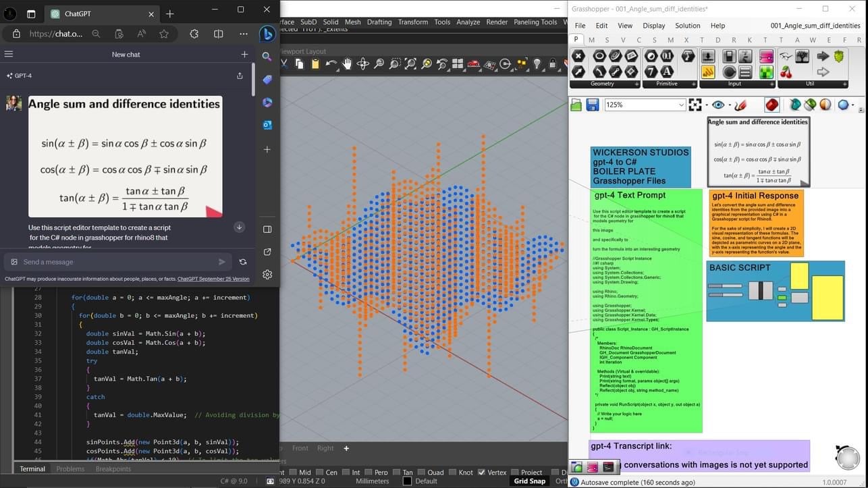
Task: Open Grasshopper Solution menu
Action: pos(688,26)
